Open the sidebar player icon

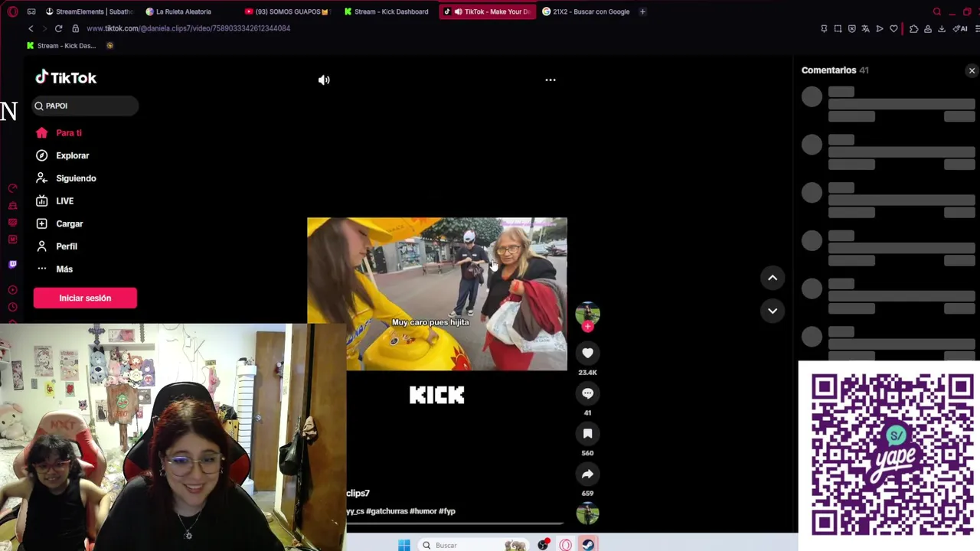(12, 290)
